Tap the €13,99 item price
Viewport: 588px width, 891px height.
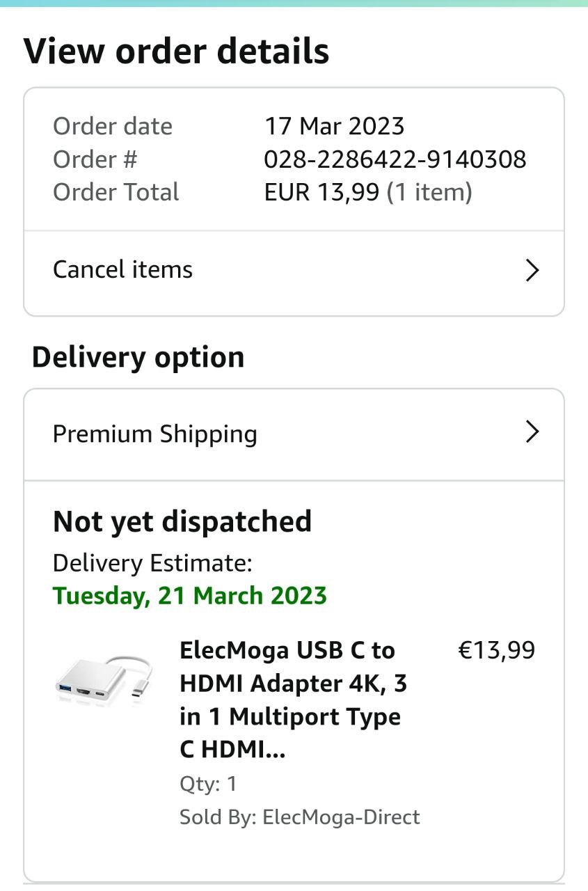(x=496, y=650)
